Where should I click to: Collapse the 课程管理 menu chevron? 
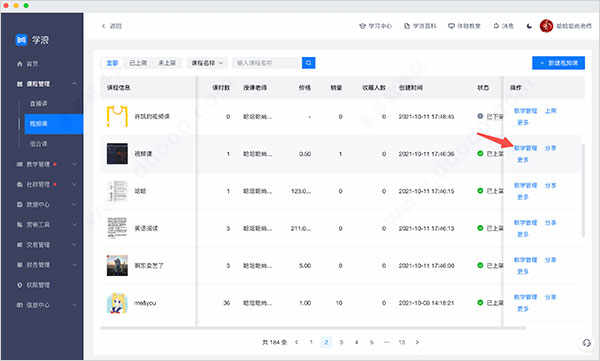coord(74,84)
